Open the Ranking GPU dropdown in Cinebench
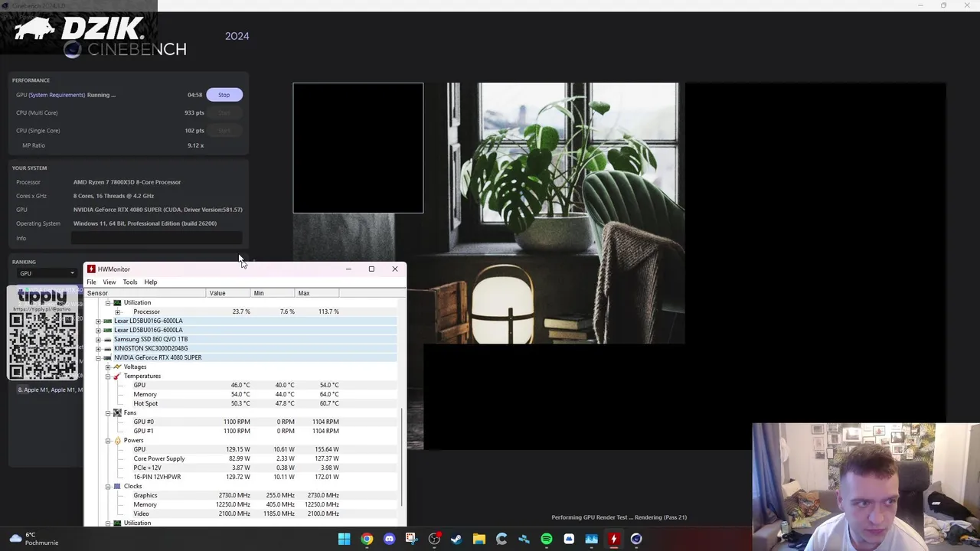The height and width of the screenshot is (551, 980). point(47,273)
